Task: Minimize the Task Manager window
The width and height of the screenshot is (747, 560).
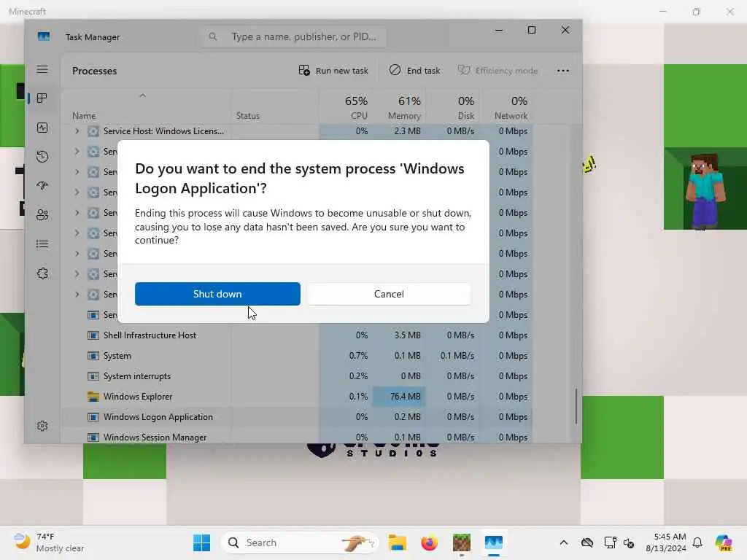Action: pos(499,31)
